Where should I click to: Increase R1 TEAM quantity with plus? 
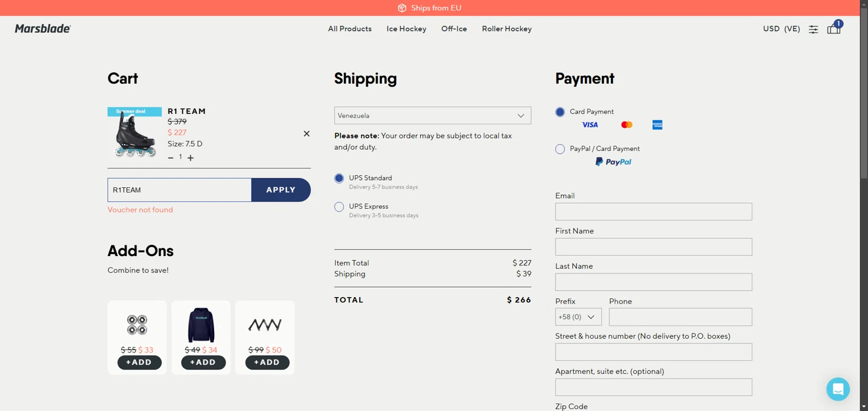190,158
